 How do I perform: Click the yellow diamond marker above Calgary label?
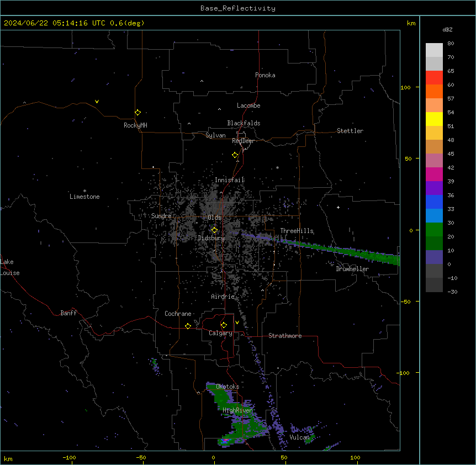tap(224, 325)
